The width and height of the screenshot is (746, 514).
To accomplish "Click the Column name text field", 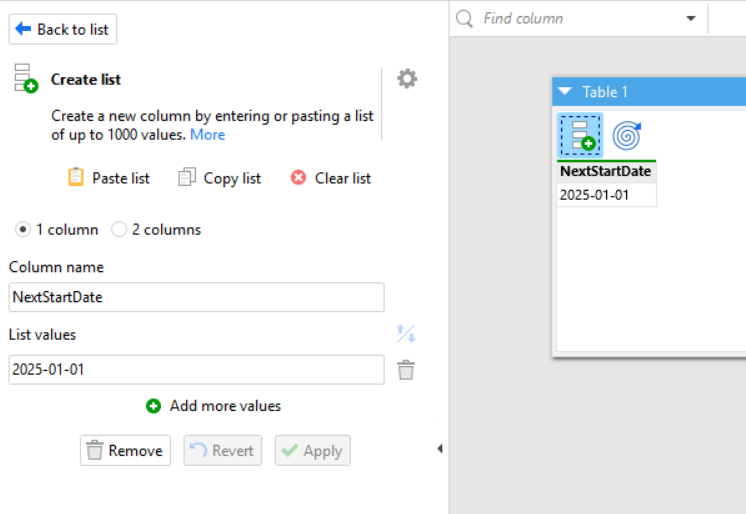I will coord(196,297).
